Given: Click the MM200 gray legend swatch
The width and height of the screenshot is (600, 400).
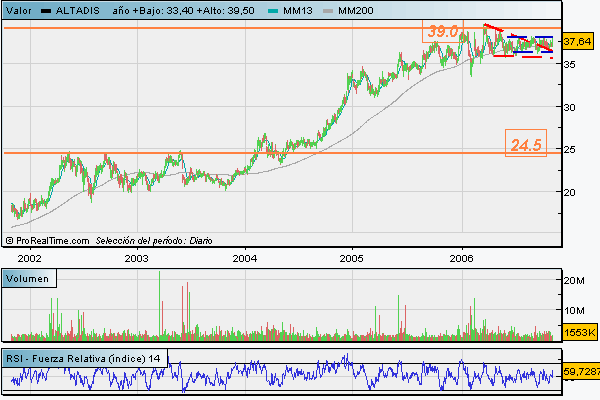Looking at the screenshot, I should click(x=328, y=11).
